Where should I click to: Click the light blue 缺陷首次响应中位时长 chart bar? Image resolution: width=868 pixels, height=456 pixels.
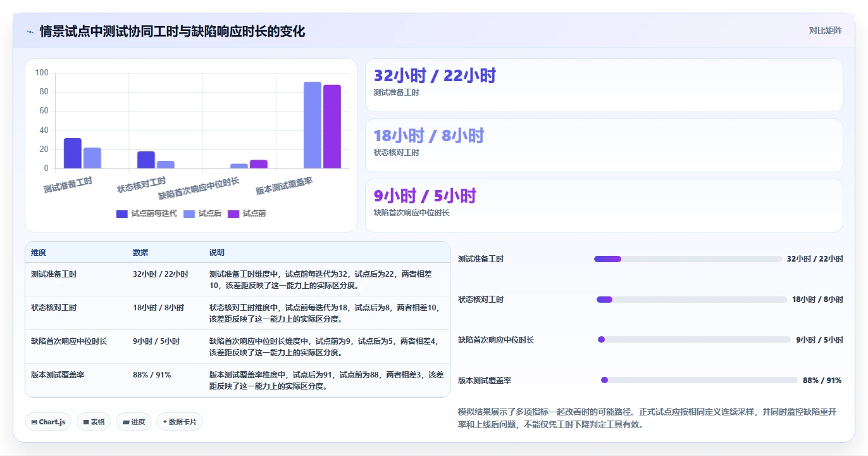click(x=239, y=166)
